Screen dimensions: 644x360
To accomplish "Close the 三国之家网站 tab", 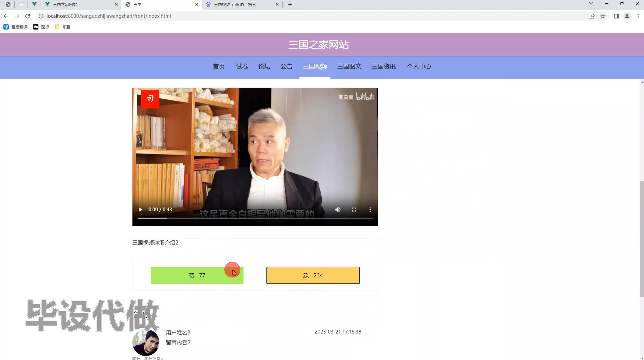I will click(x=116, y=4).
